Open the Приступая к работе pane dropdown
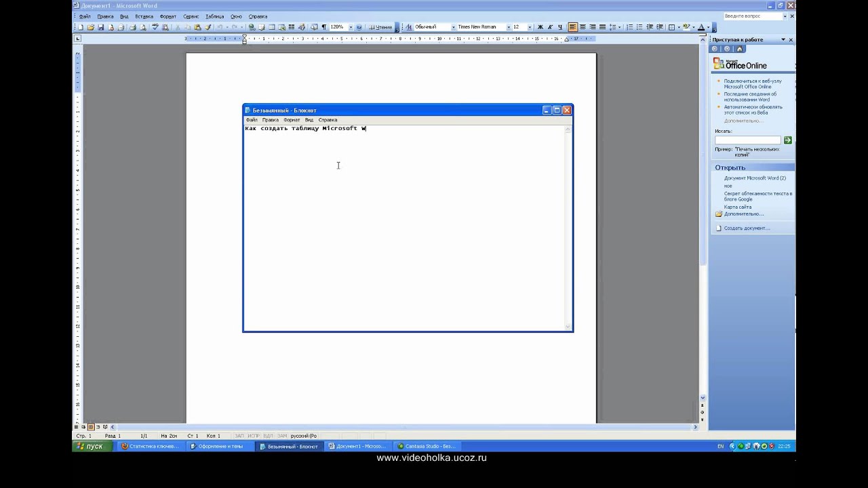 (x=783, y=40)
